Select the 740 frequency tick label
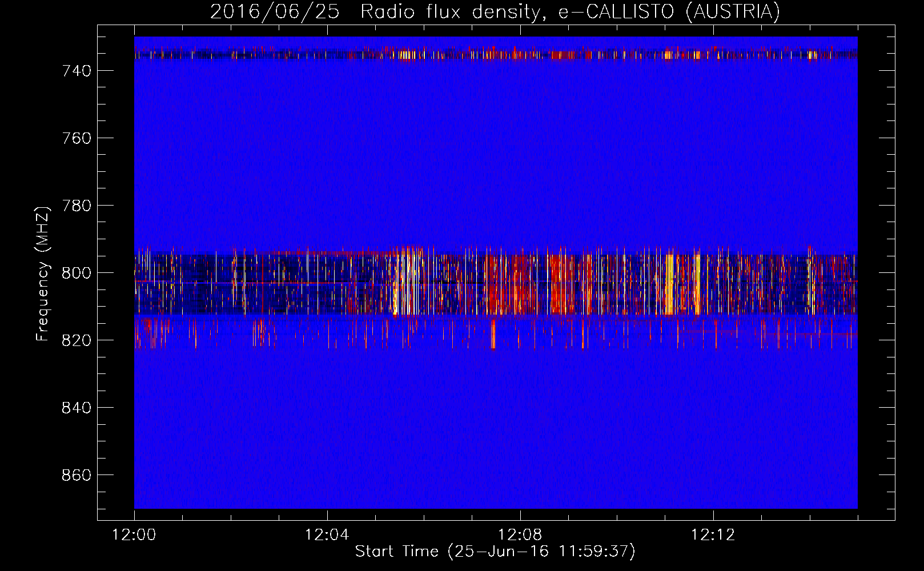This screenshot has height=571, width=924. click(77, 71)
